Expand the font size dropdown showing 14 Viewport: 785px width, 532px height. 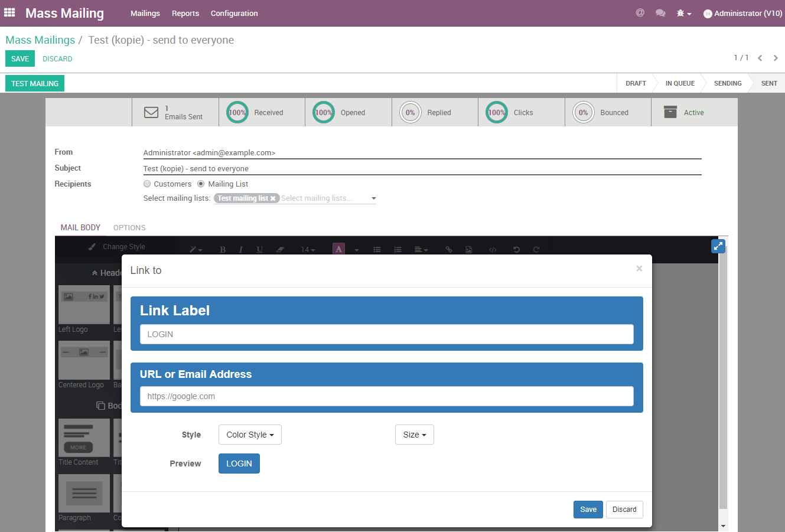(x=307, y=249)
